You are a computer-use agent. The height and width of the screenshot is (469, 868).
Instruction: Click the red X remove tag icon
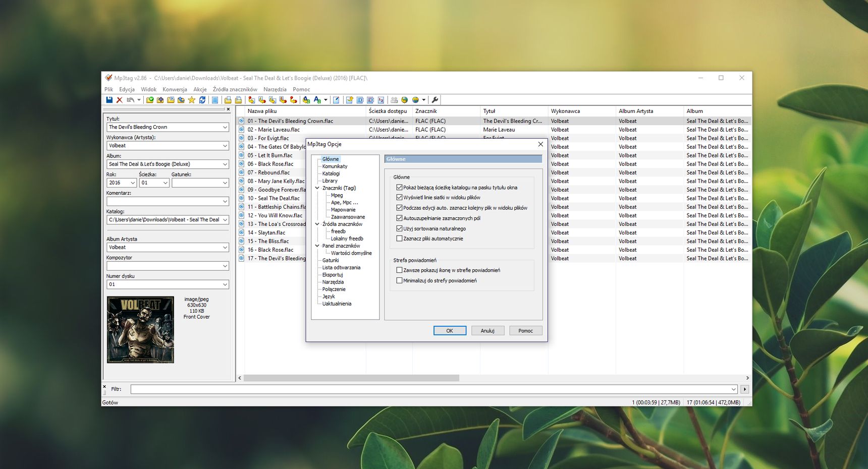[x=120, y=100]
